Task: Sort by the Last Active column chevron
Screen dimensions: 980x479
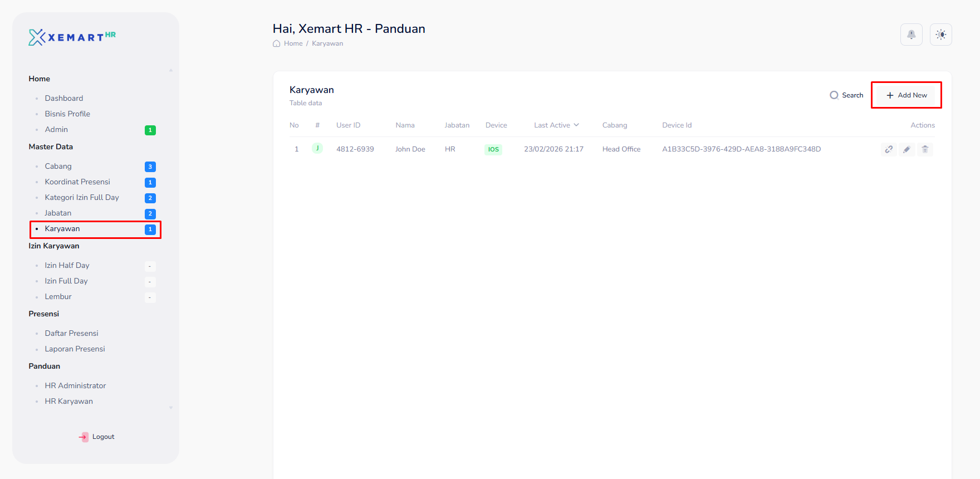Action: click(576, 125)
